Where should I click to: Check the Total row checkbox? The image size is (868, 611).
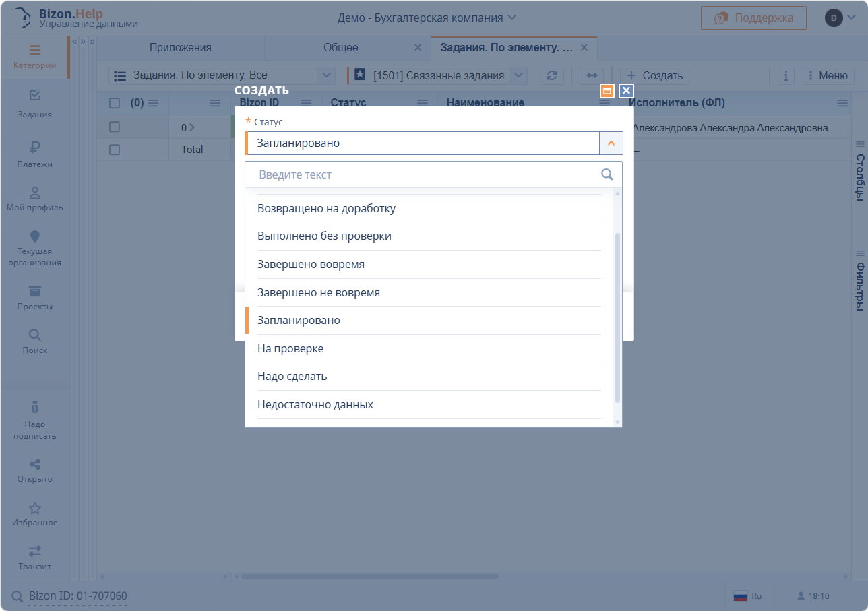click(115, 150)
